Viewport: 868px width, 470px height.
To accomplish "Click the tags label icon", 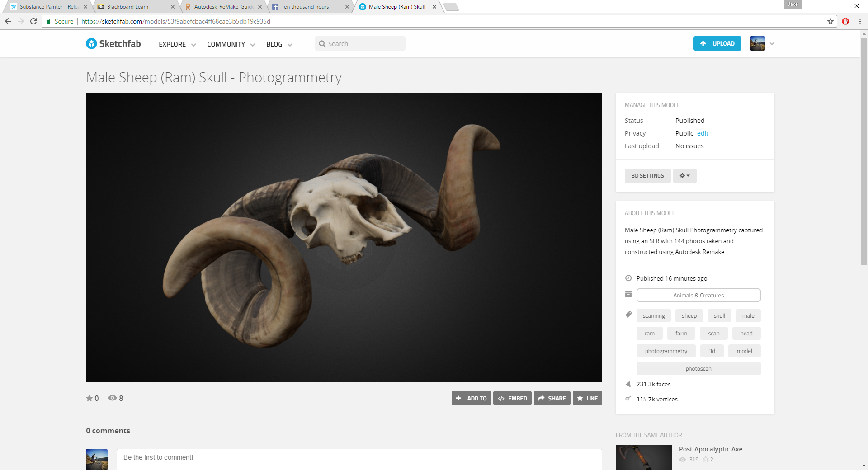I will click(628, 315).
